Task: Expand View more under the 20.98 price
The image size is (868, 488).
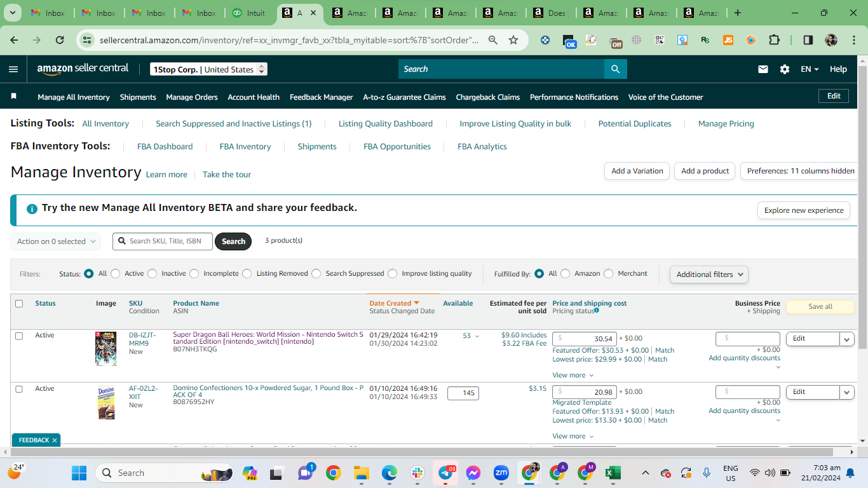Action: click(573, 436)
